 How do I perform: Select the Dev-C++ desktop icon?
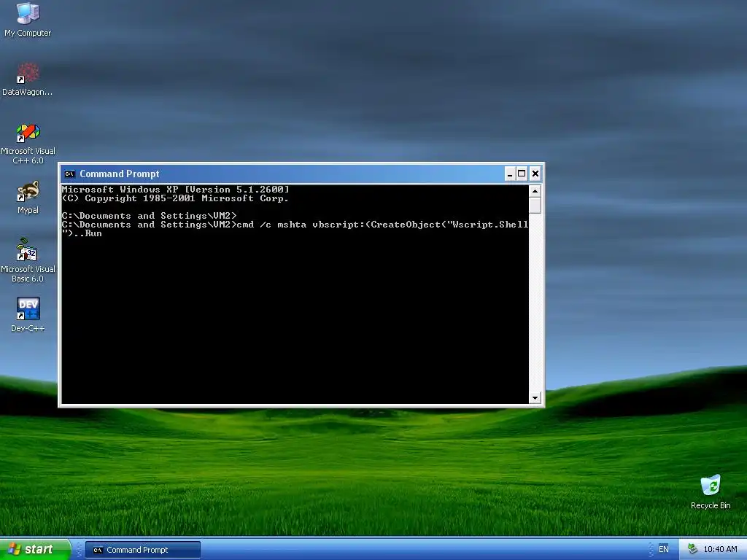point(28,314)
